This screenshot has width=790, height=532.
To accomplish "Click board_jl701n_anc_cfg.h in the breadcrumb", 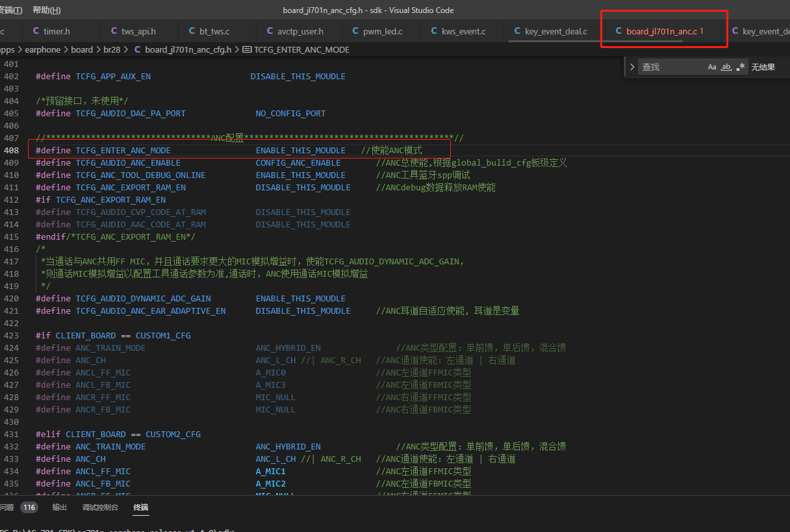I will (x=188, y=49).
